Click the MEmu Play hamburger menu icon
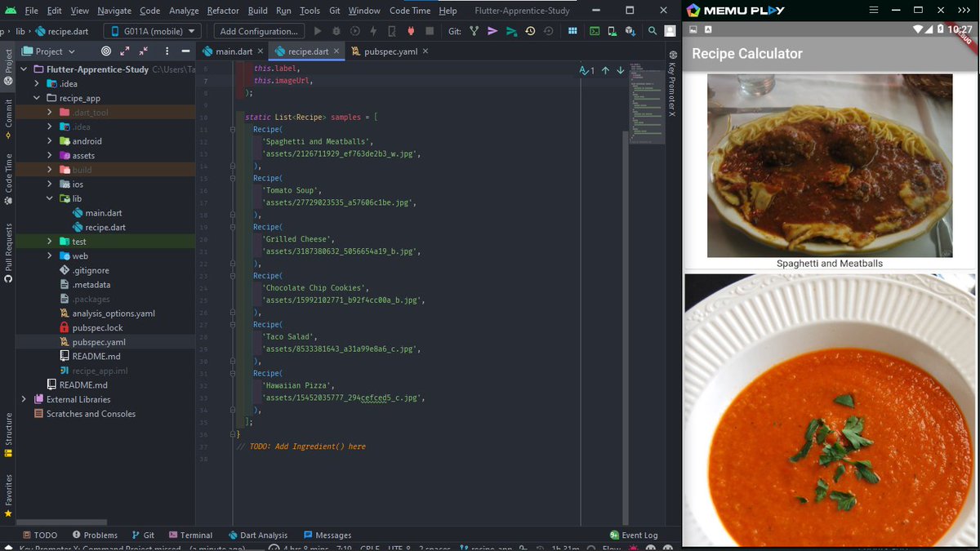The height and width of the screenshot is (551, 980). [873, 11]
